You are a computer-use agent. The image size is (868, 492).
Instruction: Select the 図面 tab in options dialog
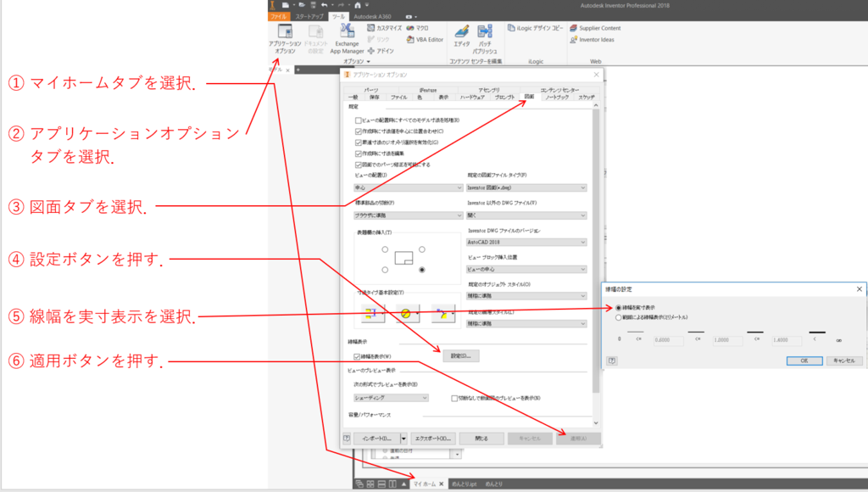click(x=529, y=97)
